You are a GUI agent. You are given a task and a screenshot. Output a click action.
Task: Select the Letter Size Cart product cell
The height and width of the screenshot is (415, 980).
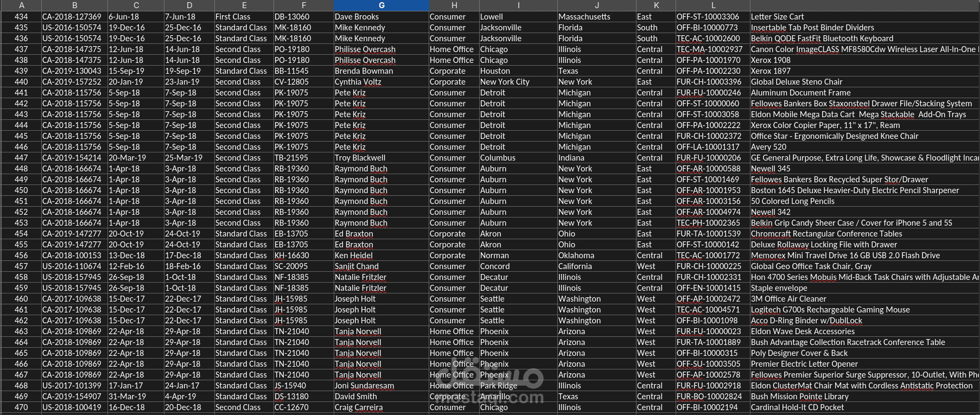coord(864,17)
